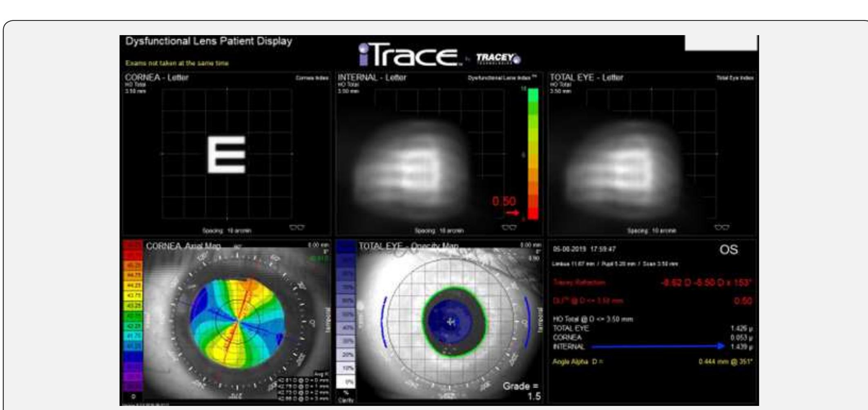Click the 'INTERNAL - Letter' panel heading
868x410 pixels.
372,77
